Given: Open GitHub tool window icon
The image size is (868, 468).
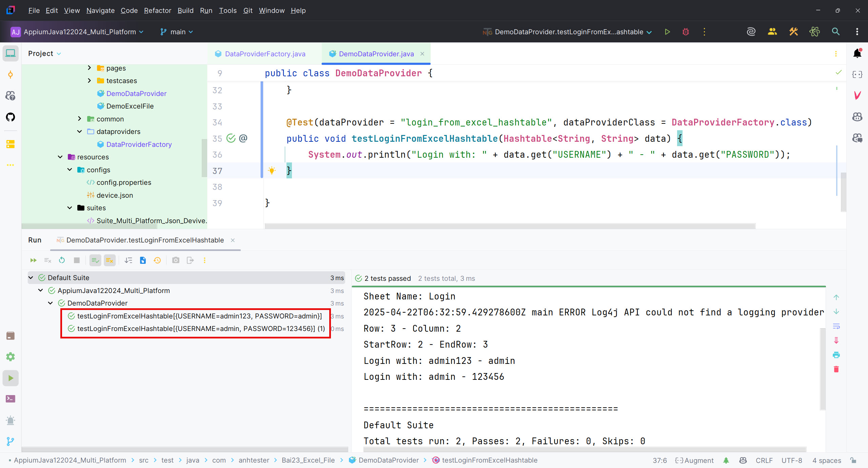Looking at the screenshot, I should [11, 117].
